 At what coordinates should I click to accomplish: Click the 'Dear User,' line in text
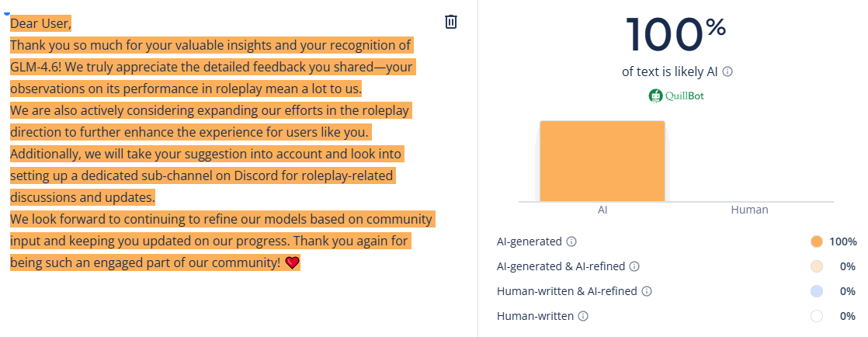click(40, 24)
